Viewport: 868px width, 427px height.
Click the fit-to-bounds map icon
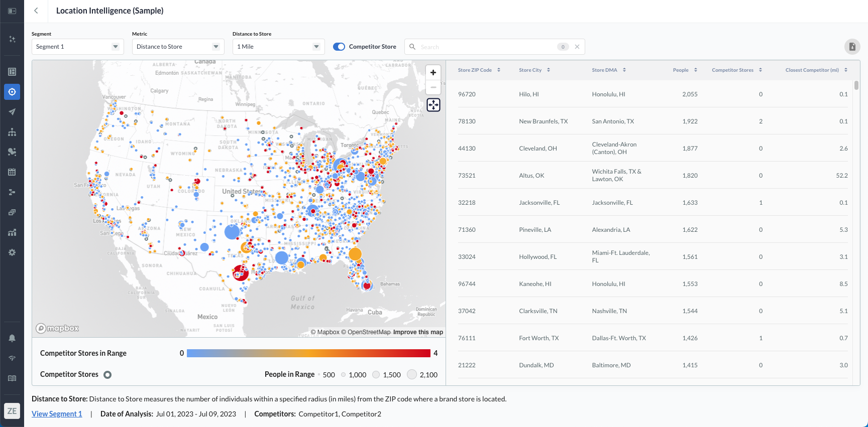[x=433, y=105]
